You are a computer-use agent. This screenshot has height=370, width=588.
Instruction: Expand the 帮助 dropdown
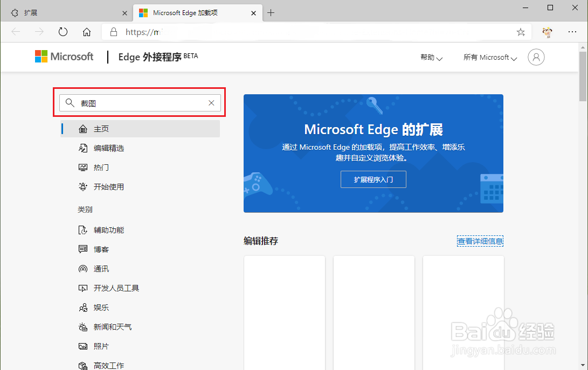pyautogui.click(x=431, y=57)
